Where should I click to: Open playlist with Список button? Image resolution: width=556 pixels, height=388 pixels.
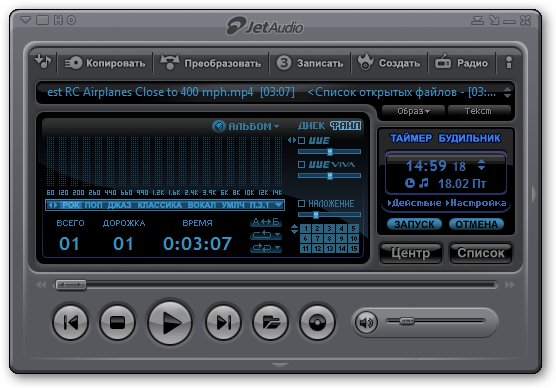pyautogui.click(x=480, y=253)
